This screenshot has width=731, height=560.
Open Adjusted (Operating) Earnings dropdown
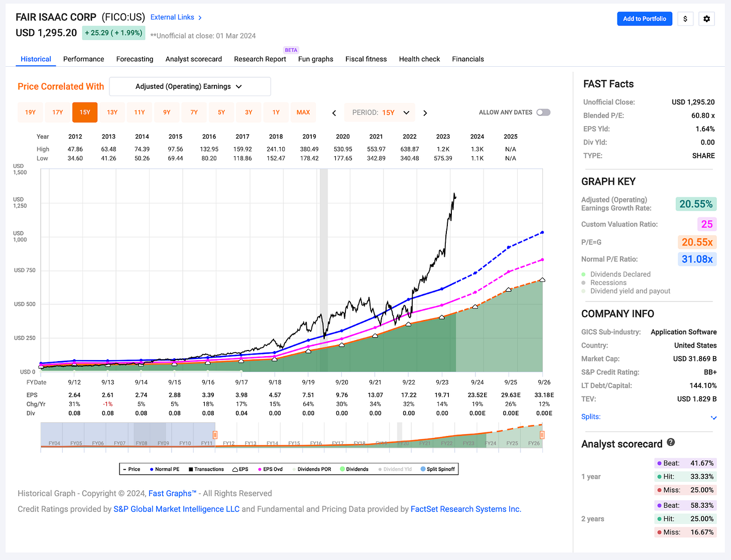pos(190,86)
